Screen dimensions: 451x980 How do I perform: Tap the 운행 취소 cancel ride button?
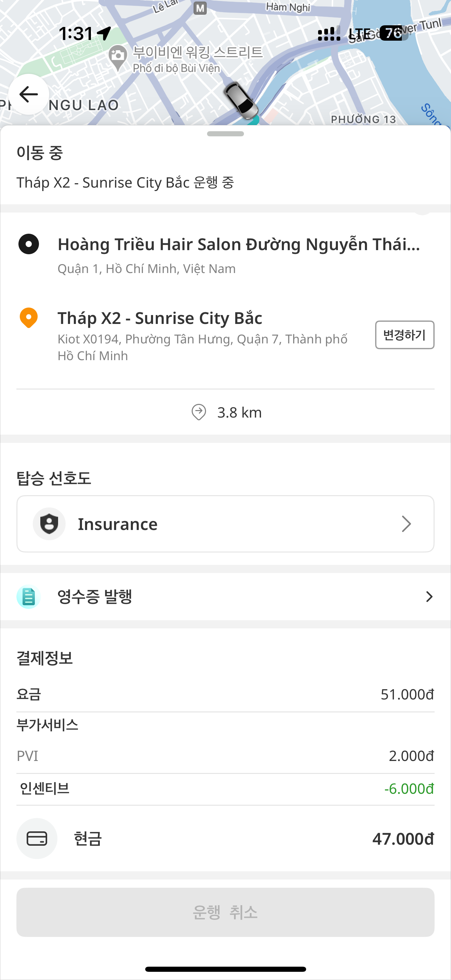tap(225, 912)
